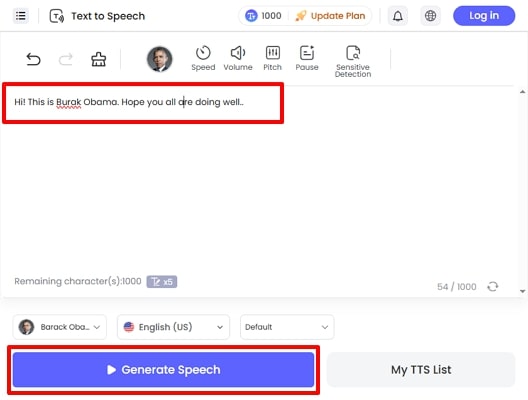Screen dimensions: 528x400
Task: Redo the last edit
Action: [65, 59]
